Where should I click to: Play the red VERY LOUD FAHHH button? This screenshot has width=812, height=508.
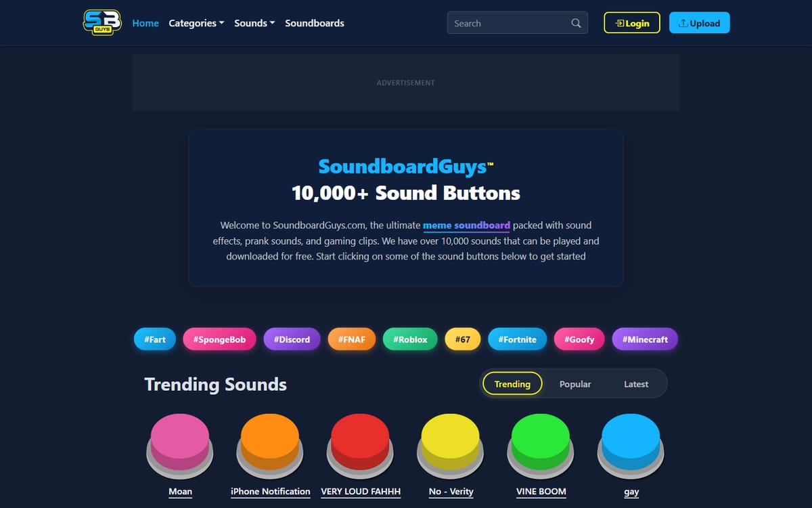[x=360, y=446]
